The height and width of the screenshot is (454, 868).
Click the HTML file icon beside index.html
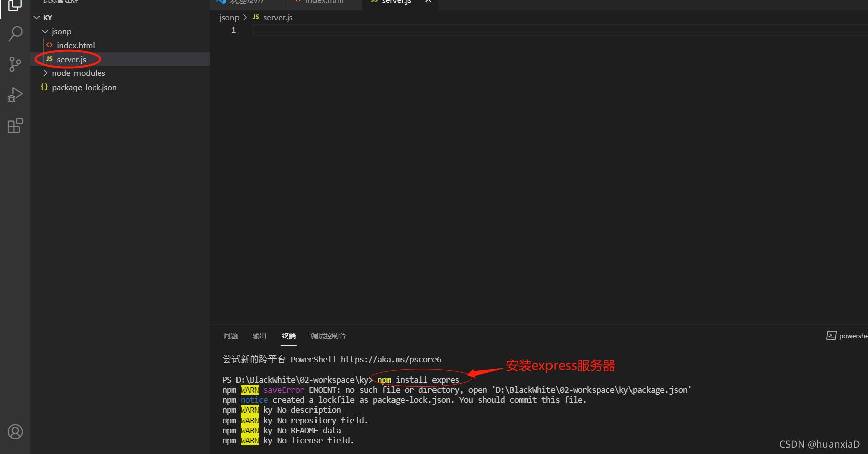[49, 45]
